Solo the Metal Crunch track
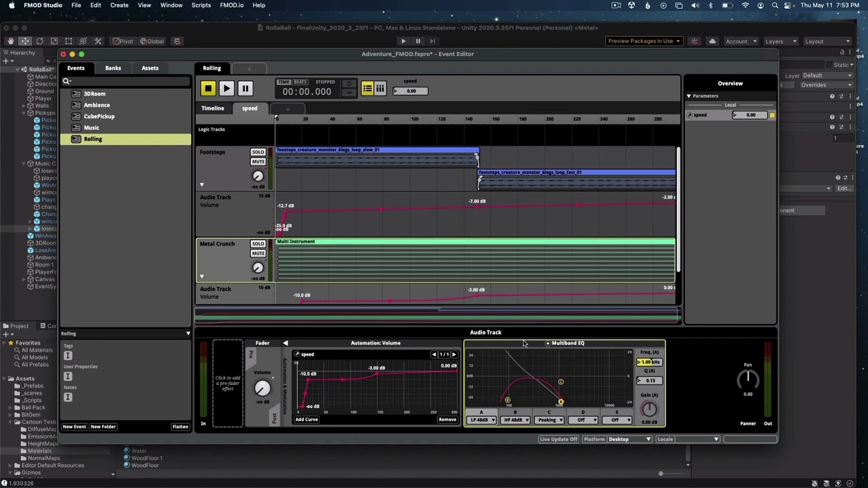 tap(258, 244)
